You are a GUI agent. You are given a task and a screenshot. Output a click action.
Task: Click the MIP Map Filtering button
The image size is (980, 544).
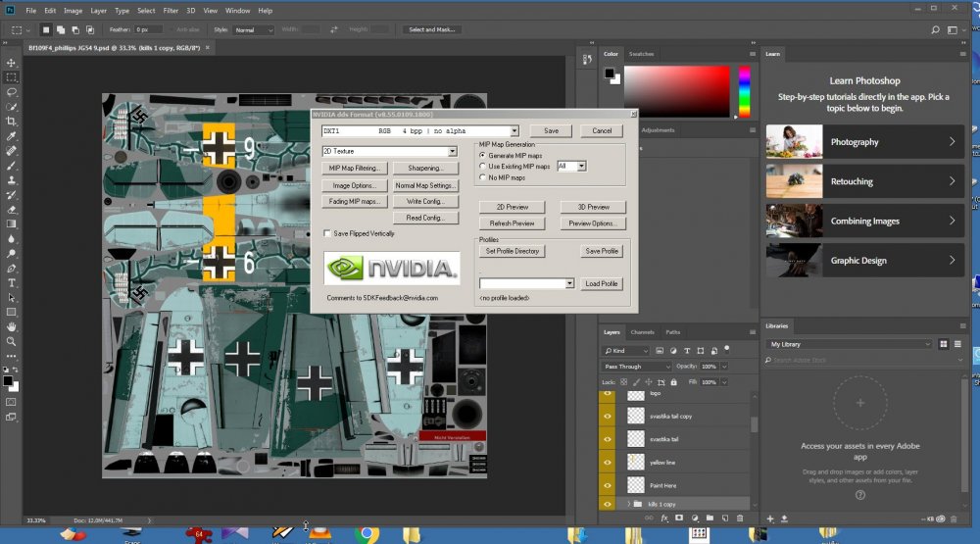tap(355, 169)
